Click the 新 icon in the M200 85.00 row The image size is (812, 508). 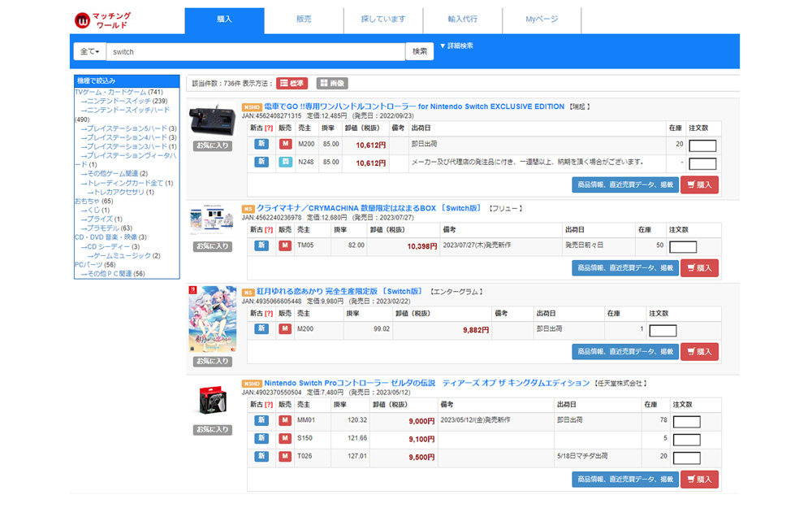coord(261,144)
